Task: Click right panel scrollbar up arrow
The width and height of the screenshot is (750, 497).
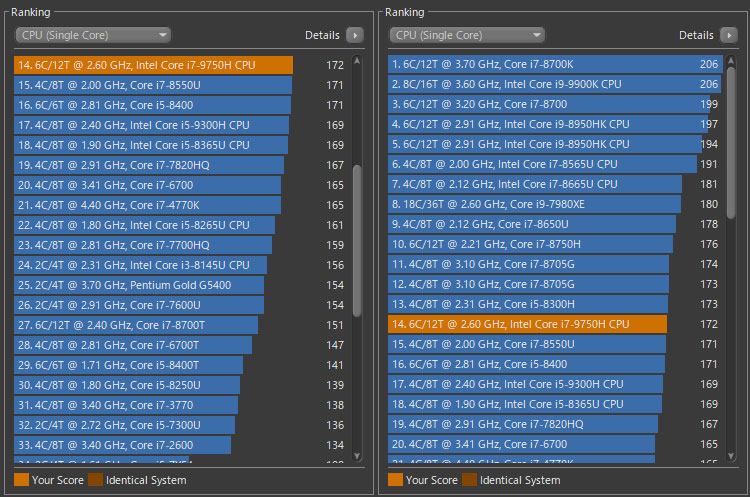Action: coord(732,60)
